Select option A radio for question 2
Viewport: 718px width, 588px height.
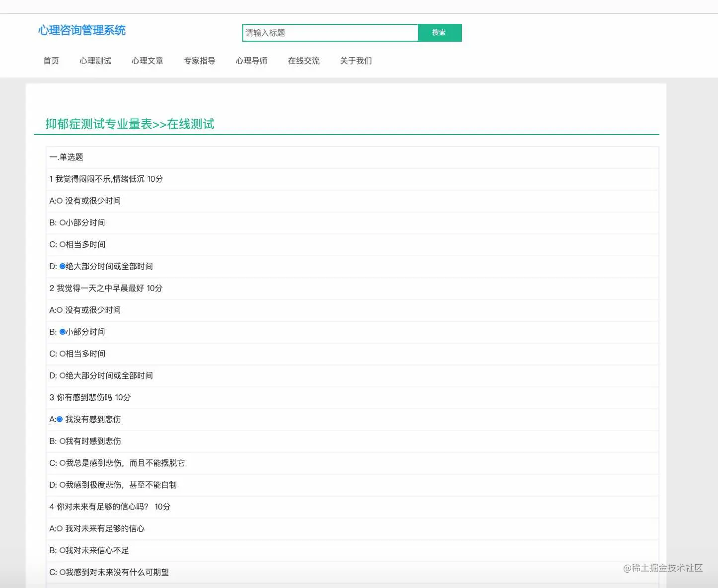[x=60, y=310]
